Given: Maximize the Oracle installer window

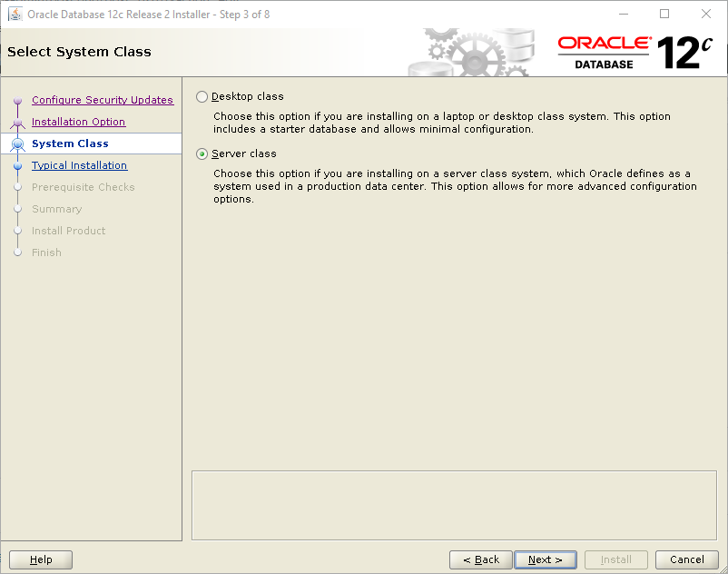Looking at the screenshot, I should coord(664,14).
